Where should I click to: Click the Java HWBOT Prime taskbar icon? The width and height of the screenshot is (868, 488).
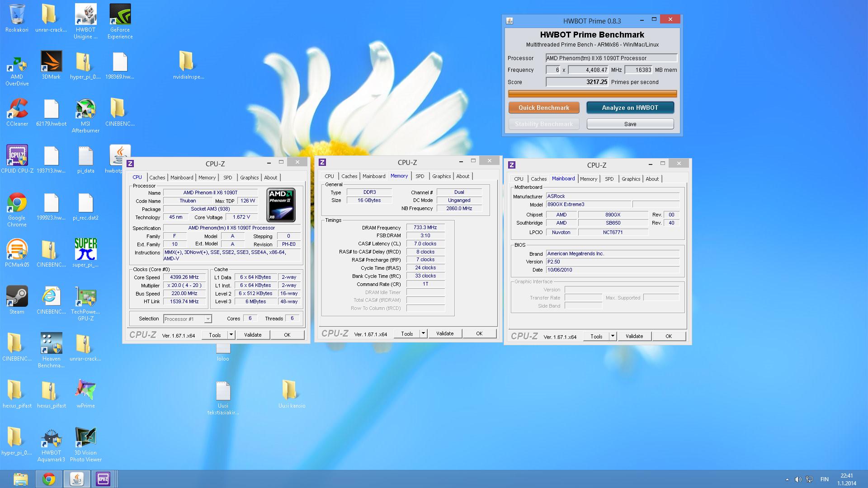(x=76, y=479)
